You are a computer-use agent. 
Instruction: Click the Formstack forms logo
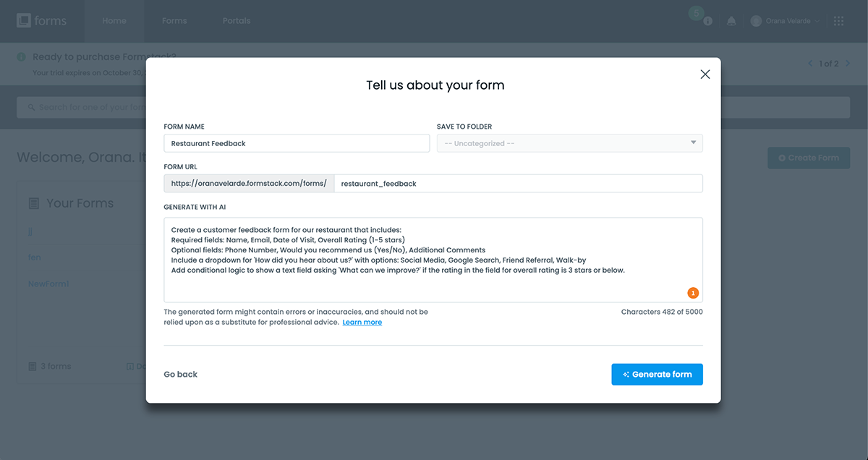tap(42, 21)
